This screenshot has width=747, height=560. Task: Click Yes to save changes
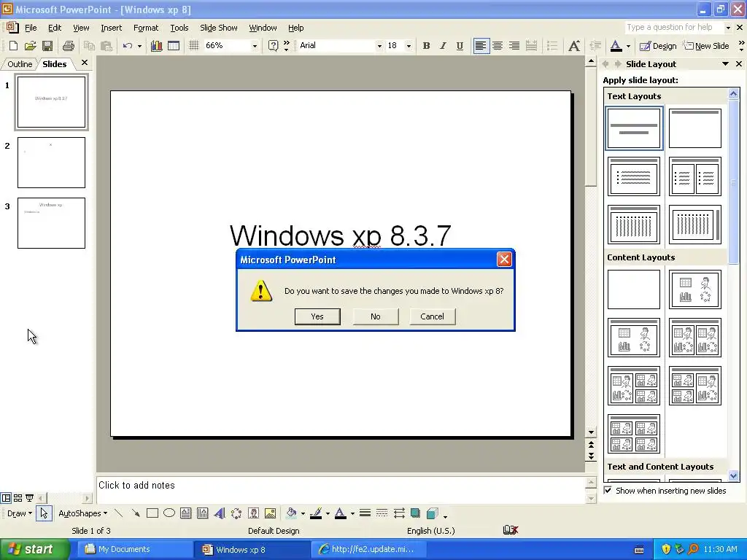click(317, 316)
